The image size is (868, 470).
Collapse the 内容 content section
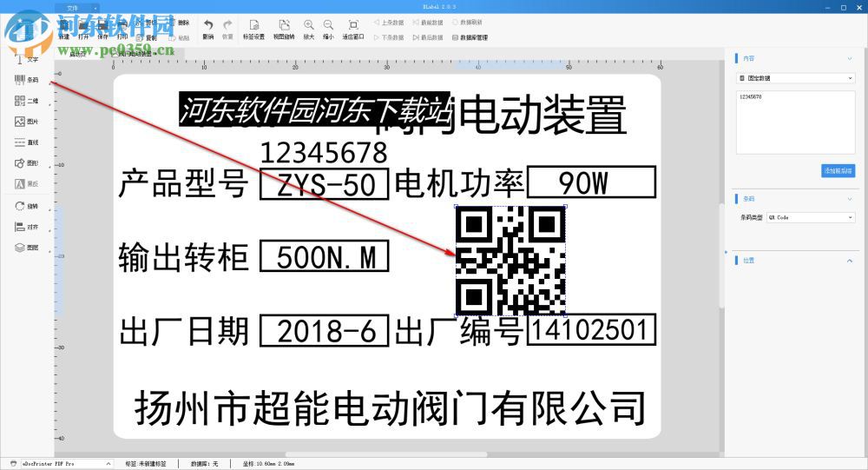[x=849, y=59]
